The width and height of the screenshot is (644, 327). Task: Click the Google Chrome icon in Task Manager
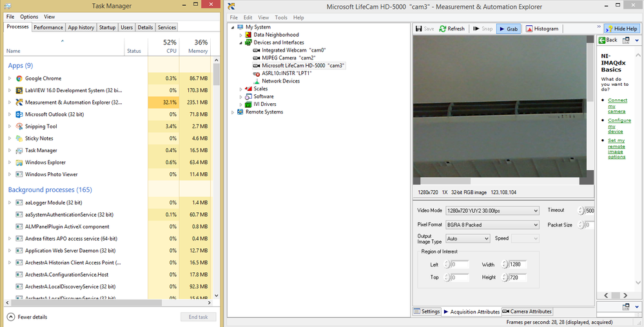(x=19, y=79)
